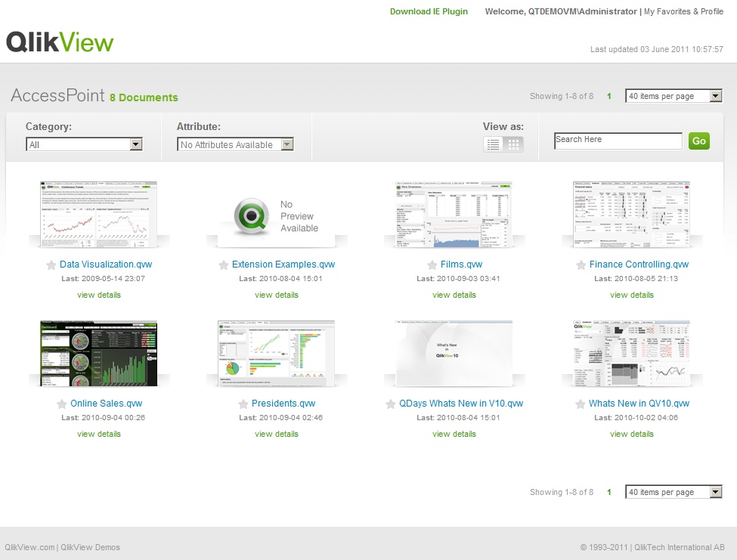This screenshot has height=560, width=737.
Task: Star QDays Whats New in V10.qvw
Action: (391, 404)
